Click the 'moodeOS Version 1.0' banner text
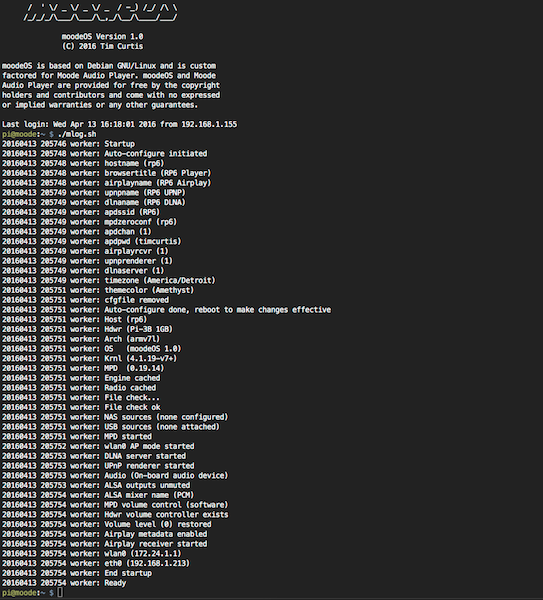543x600 pixels. pyautogui.click(x=103, y=37)
